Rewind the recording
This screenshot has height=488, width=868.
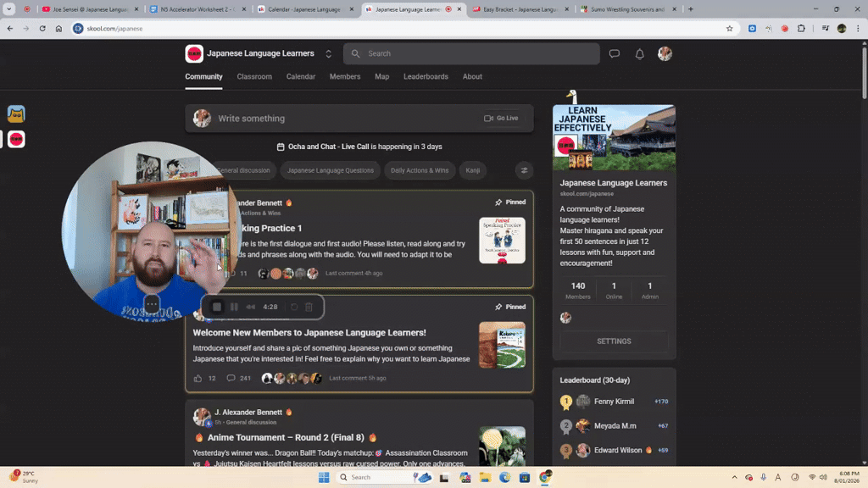coord(251,307)
